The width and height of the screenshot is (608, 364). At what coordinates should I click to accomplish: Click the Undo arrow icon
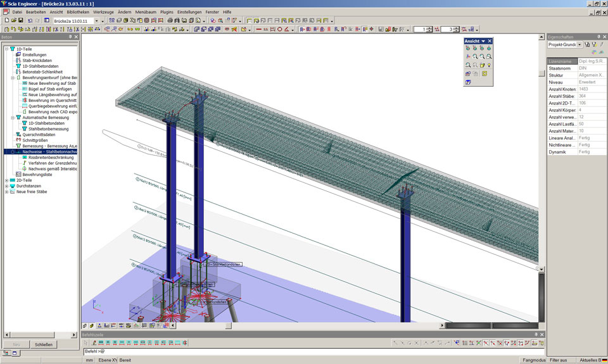pos(30,20)
